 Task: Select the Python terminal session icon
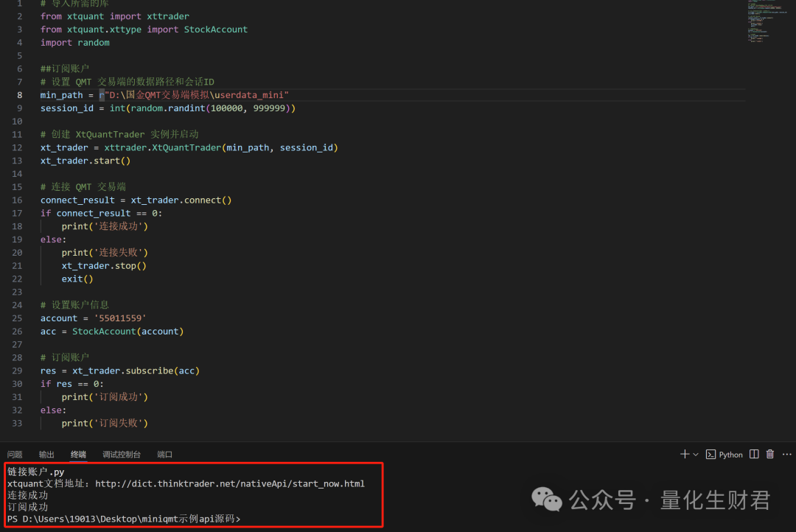coord(711,455)
